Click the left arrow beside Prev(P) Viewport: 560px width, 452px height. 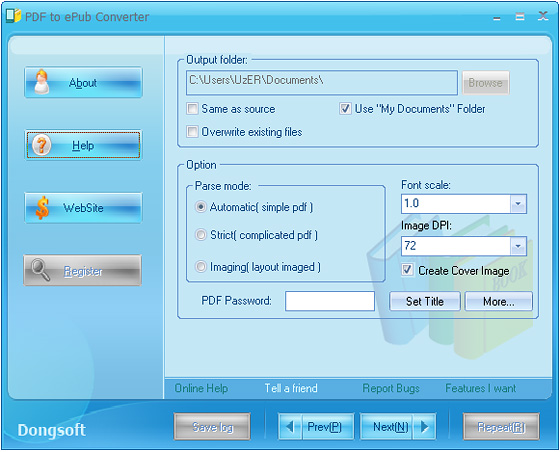point(289,426)
